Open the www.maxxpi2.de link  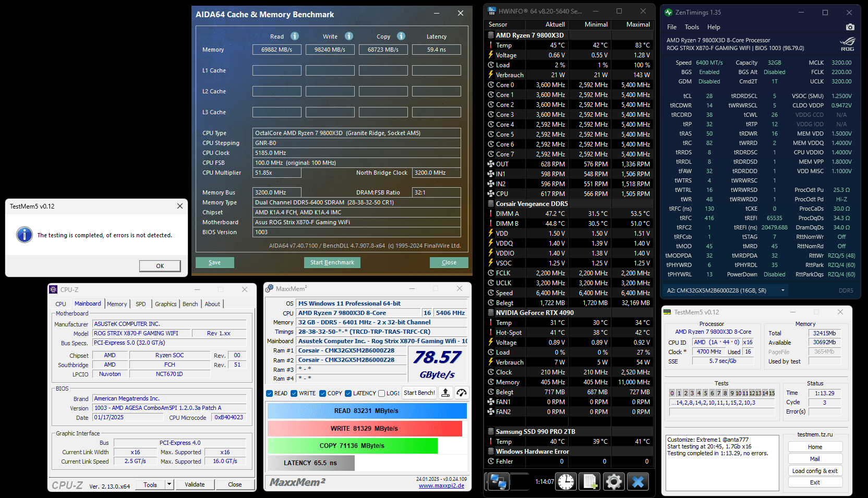[x=441, y=486]
